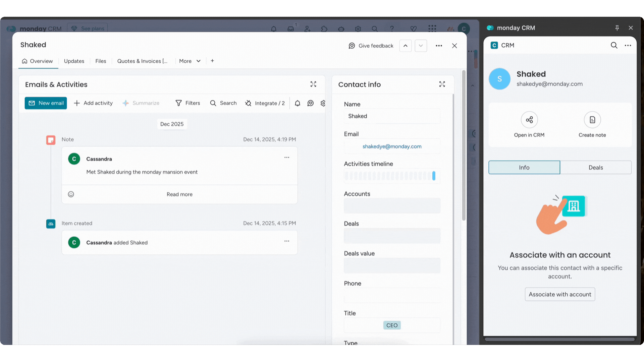Select the Info tab in side panel
Screen dimensions: 644x362
click(x=524, y=167)
